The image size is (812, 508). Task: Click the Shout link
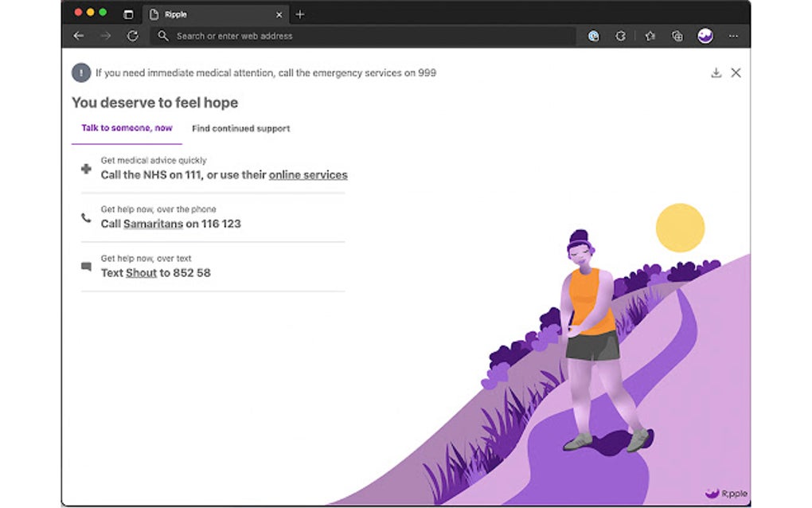[x=141, y=272]
